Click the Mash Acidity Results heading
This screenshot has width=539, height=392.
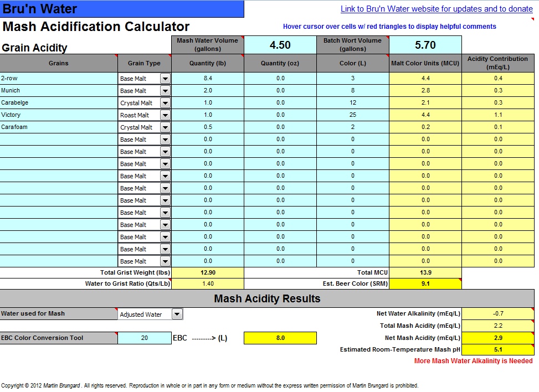pos(267,298)
